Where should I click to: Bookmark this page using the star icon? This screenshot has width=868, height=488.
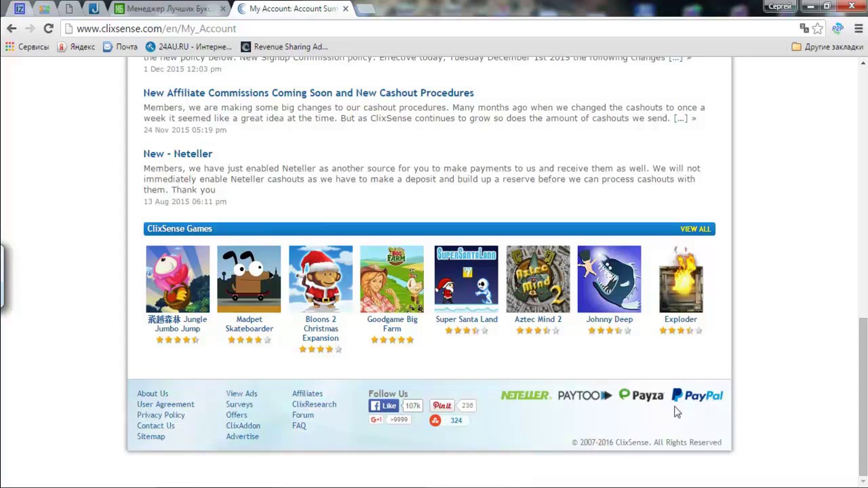pyautogui.click(x=818, y=28)
